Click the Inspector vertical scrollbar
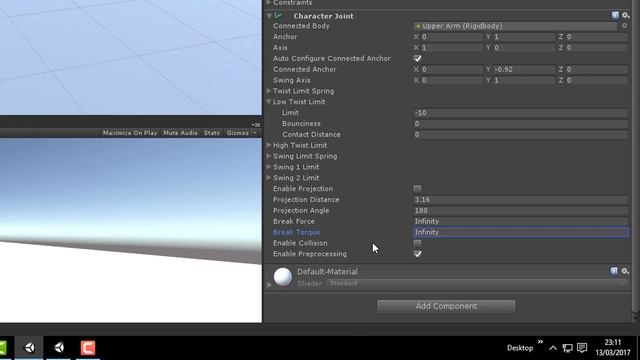 635,155
